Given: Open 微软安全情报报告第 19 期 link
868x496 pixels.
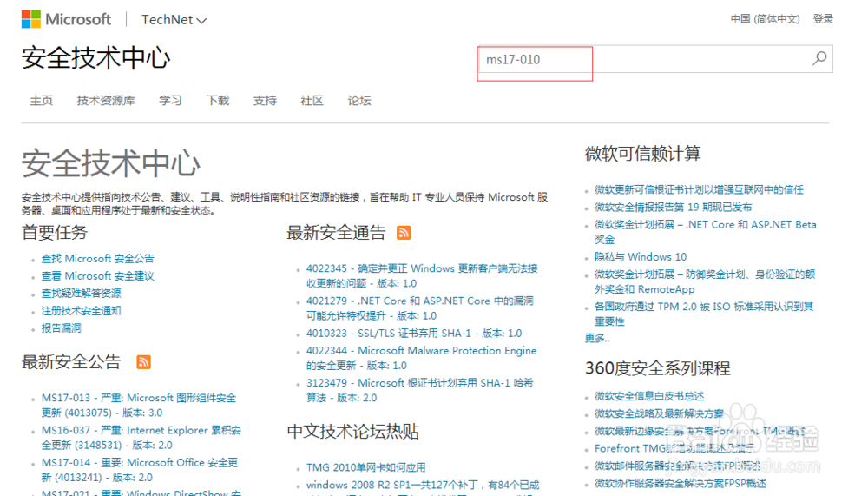Looking at the screenshot, I should tap(674, 207).
